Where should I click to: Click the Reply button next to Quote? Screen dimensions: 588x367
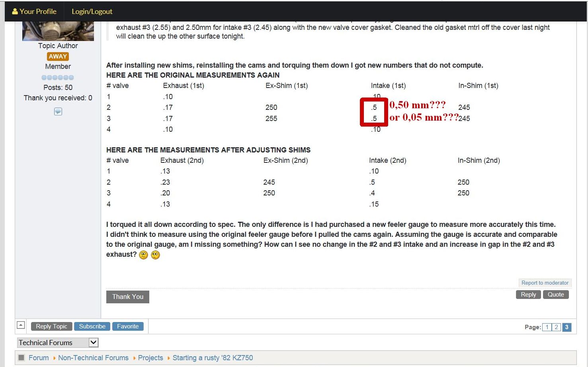528,295
